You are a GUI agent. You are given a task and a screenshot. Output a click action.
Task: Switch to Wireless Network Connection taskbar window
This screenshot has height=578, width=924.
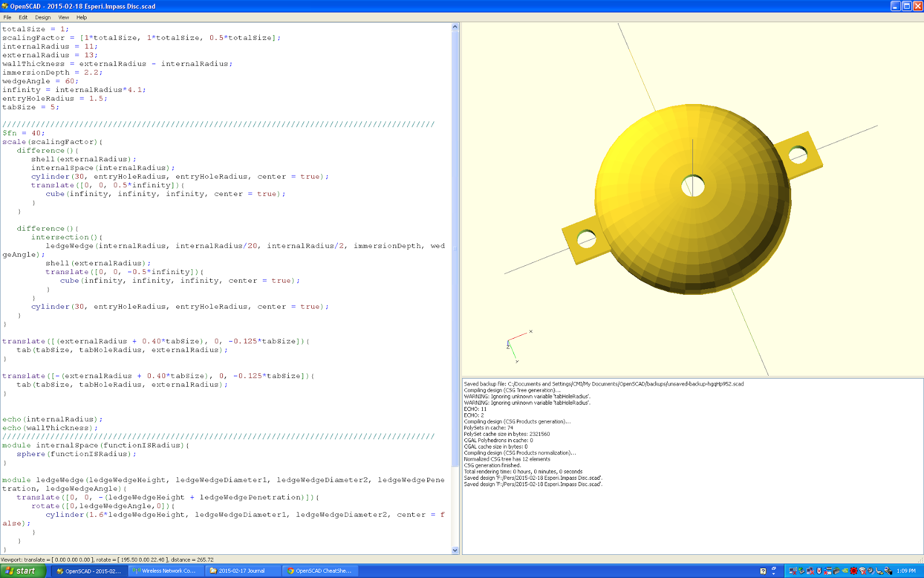pyautogui.click(x=165, y=571)
